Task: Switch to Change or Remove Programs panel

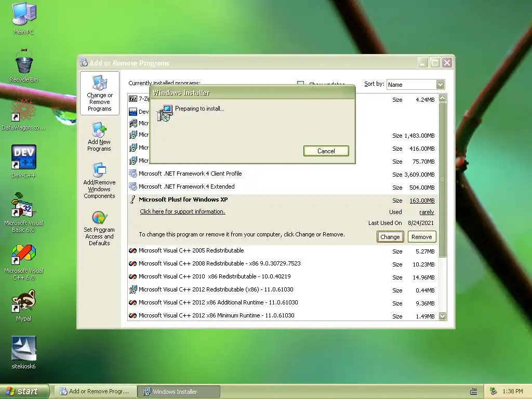Action: pyautogui.click(x=99, y=94)
